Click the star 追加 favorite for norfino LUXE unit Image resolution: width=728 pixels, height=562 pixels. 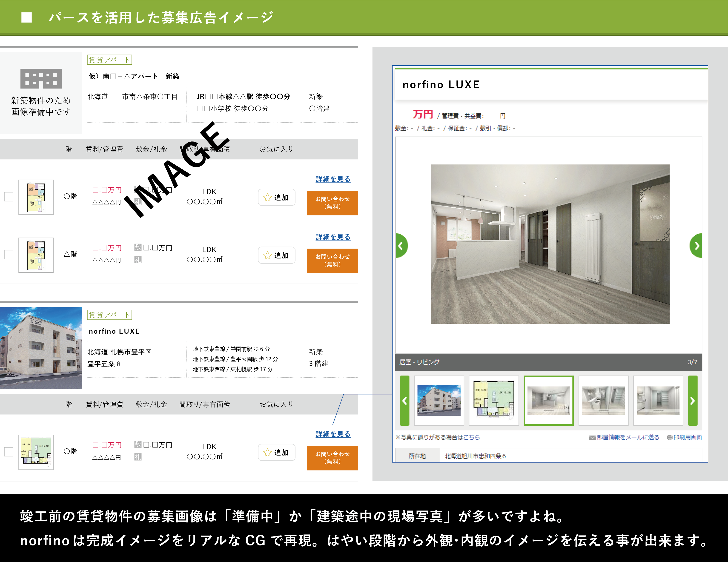(x=277, y=452)
